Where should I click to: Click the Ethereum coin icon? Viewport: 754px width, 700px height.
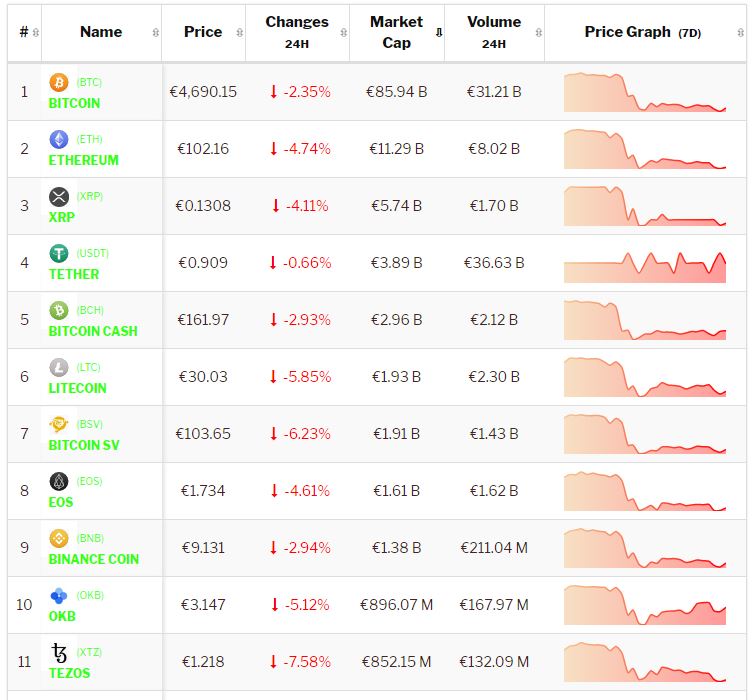click(x=59, y=139)
